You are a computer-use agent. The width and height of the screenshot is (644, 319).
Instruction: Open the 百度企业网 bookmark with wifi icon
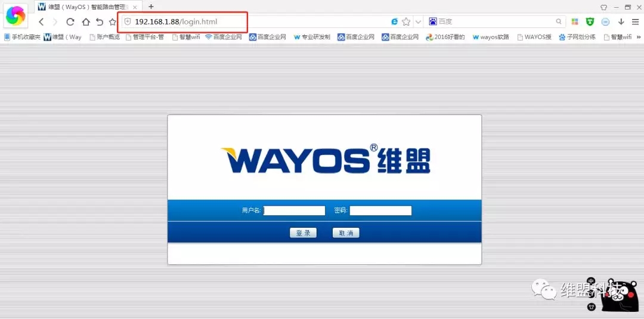224,37
